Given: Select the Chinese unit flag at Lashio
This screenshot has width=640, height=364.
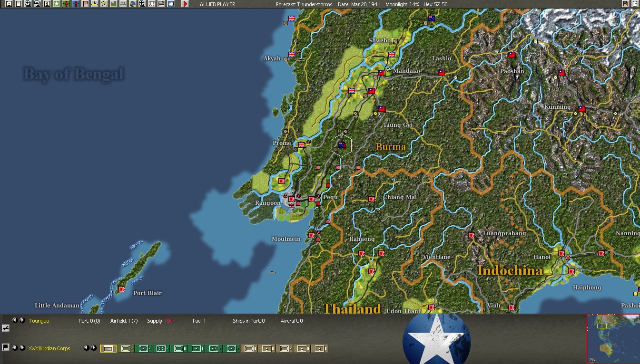Looking at the screenshot, I should (x=441, y=73).
